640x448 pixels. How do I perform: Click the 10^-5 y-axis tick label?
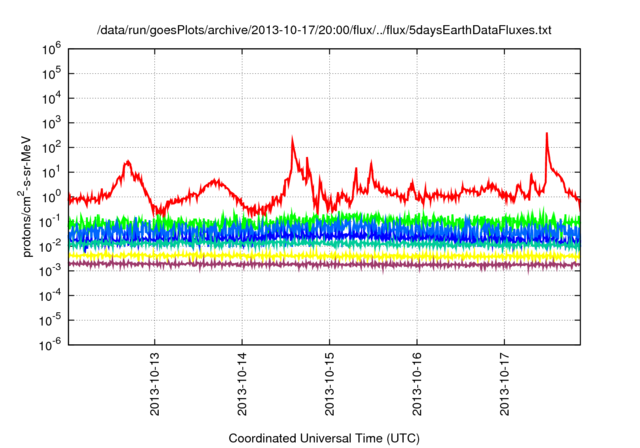coord(51,321)
